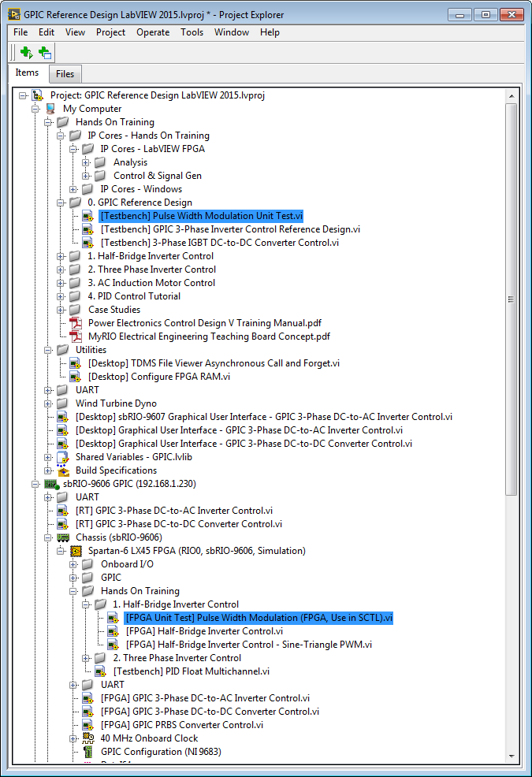Select 2. Three Phase Inverter Control under FPGA
Image resolution: width=532 pixels, height=777 pixels.
pos(177,658)
